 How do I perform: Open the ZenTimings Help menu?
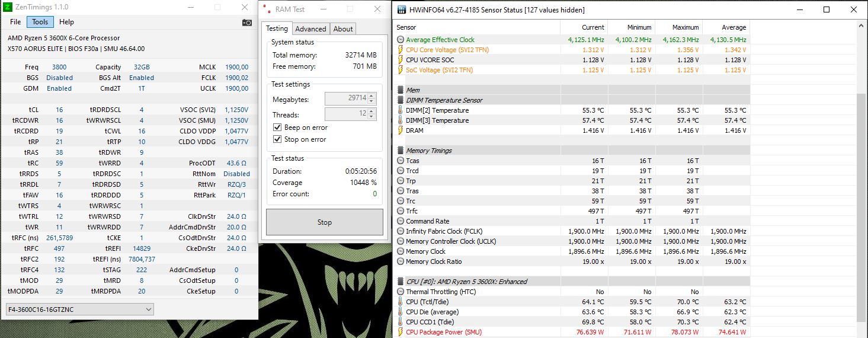tap(67, 22)
